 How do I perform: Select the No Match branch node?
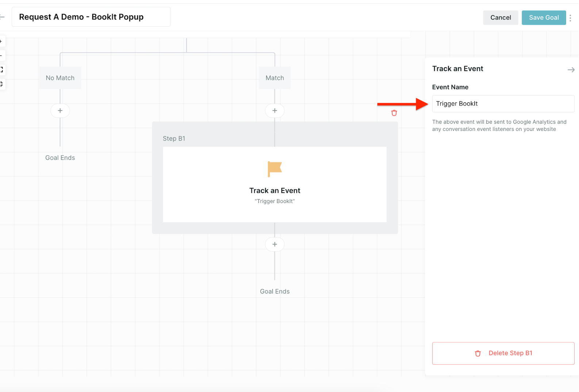60,78
